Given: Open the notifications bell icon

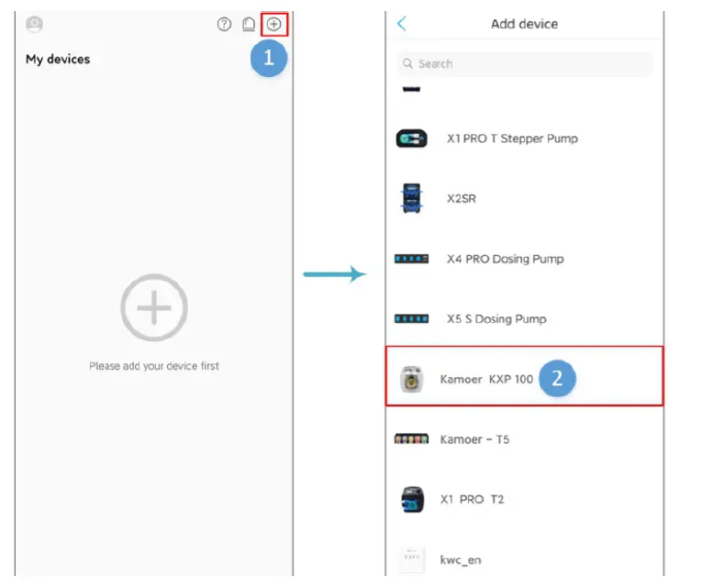Looking at the screenshot, I should pyautogui.click(x=249, y=24).
